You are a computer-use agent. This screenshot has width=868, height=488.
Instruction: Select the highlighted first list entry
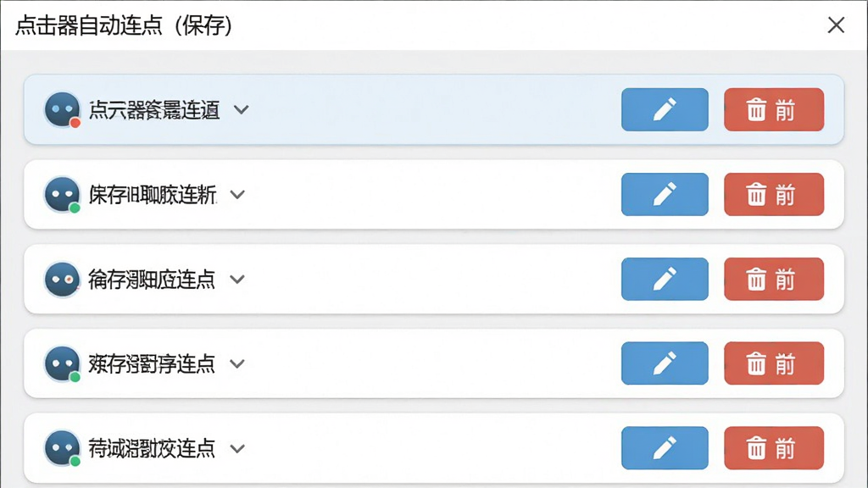click(434, 109)
